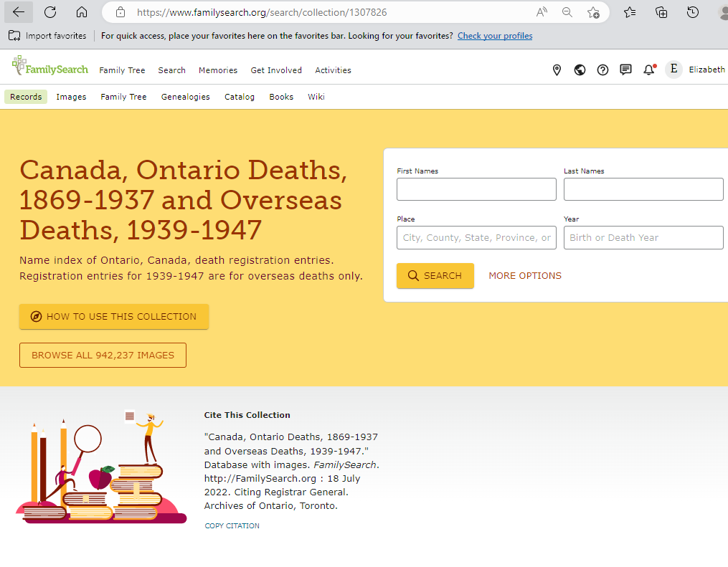Click the Elizabeth user name
728x567 pixels.
point(706,70)
